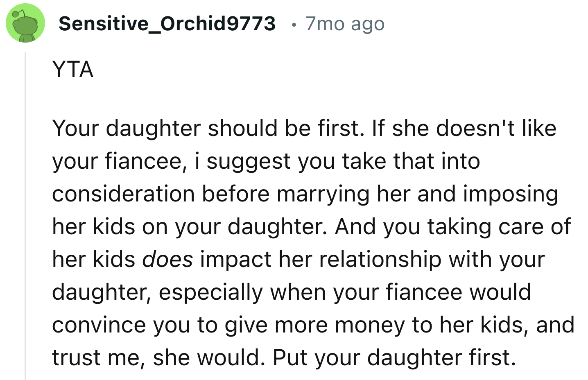Screen dimensions: 588x380
Task: Click the green Reddit snoo avatar
Action: click(x=25, y=23)
